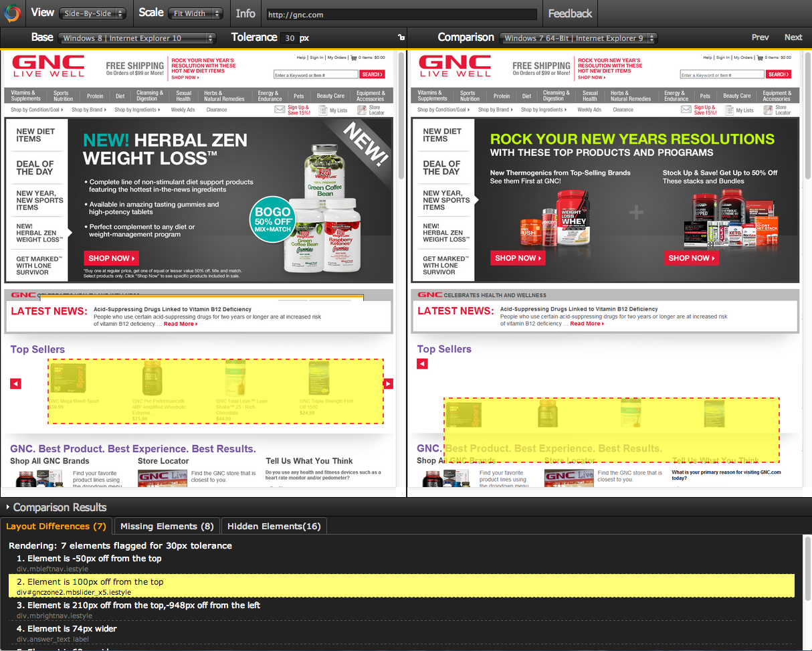Click the GNC Live Well logo in Base pane
The height and width of the screenshot is (651, 812).
pos(48,66)
